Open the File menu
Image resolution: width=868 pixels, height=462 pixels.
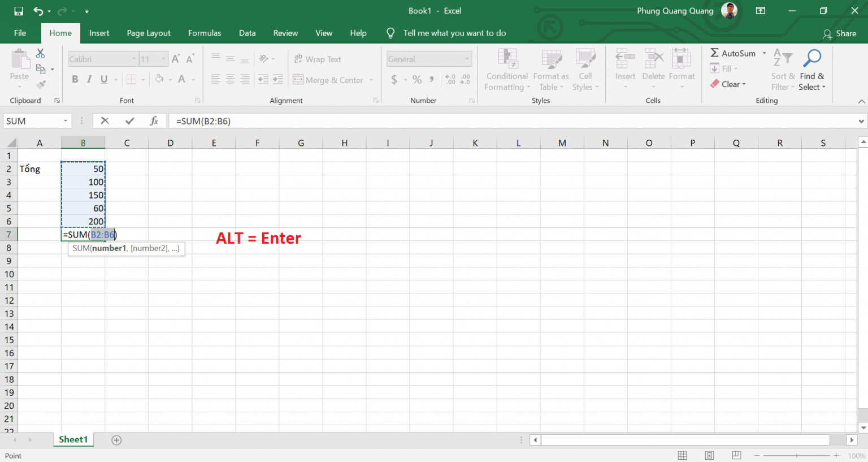[20, 33]
